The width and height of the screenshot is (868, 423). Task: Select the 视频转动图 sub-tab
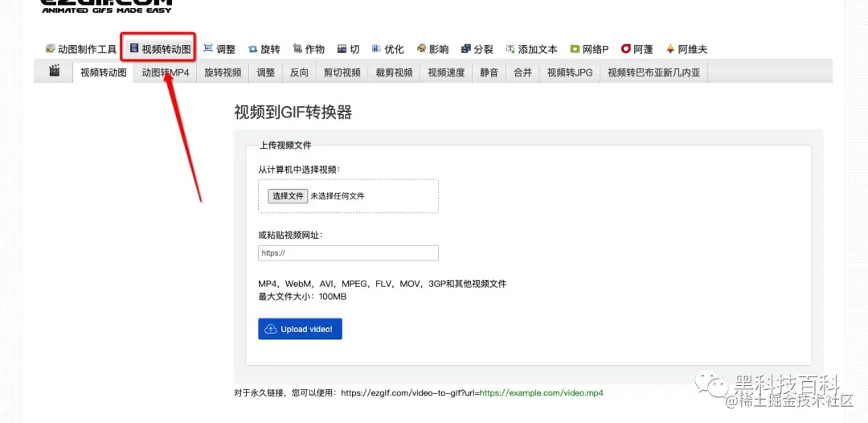point(104,72)
